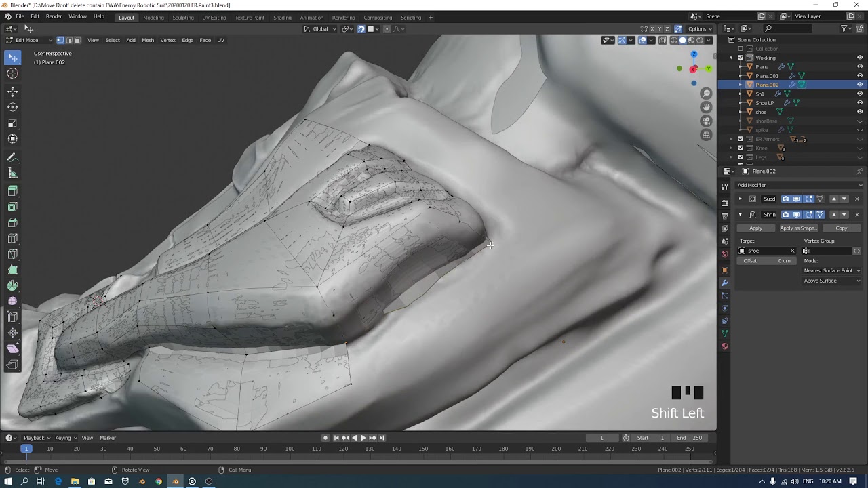This screenshot has width=868, height=488.
Task: Switch to the UV Editing workspace tab
Action: 214,18
